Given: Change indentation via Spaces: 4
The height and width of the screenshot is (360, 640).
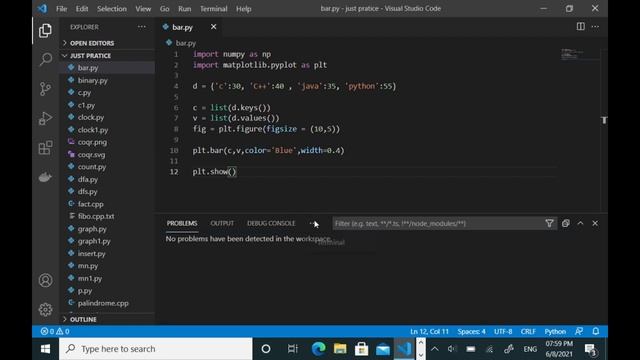Looking at the screenshot, I should tap(471, 331).
